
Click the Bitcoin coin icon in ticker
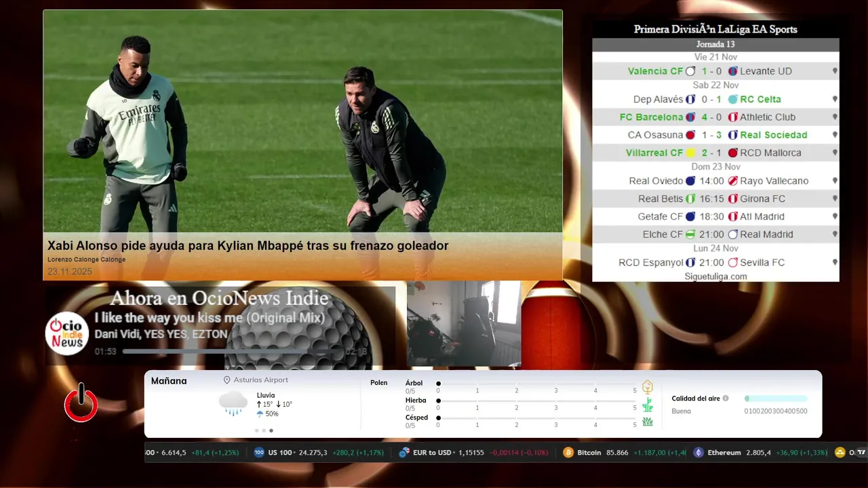568,453
